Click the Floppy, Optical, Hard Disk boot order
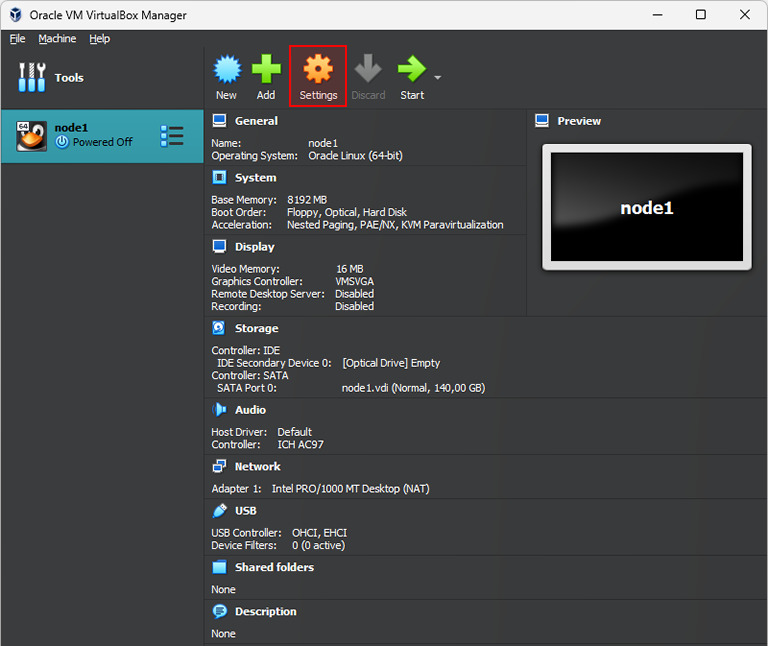 tap(347, 212)
